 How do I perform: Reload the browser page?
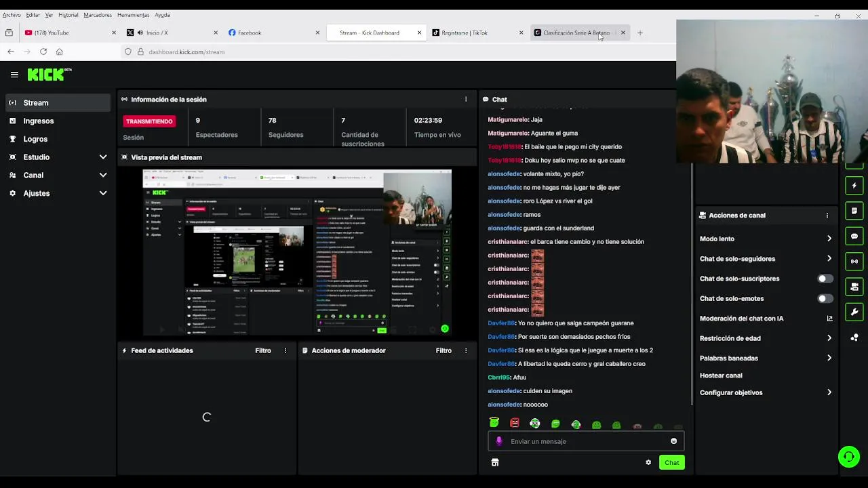[43, 52]
